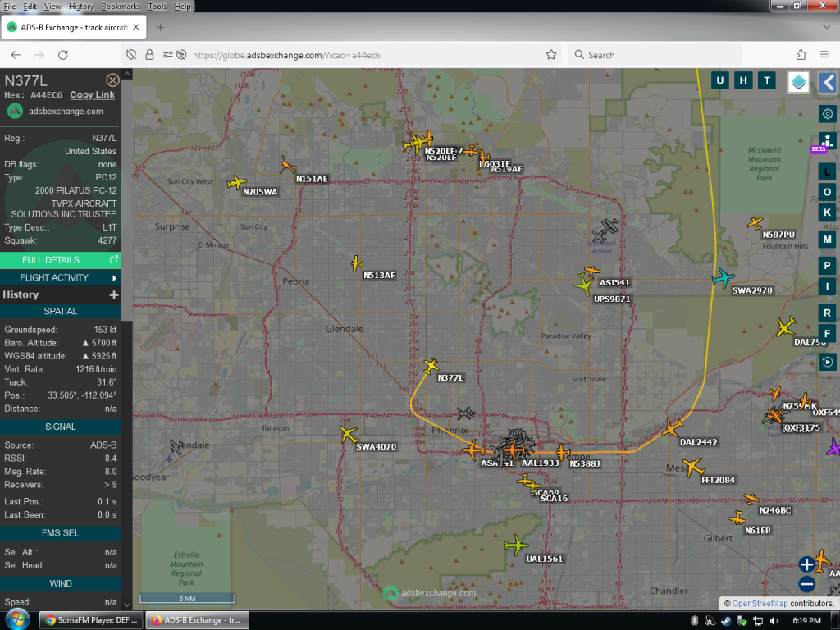Open the Tools menu
Image resolution: width=840 pixels, height=630 pixels.
[157, 7]
